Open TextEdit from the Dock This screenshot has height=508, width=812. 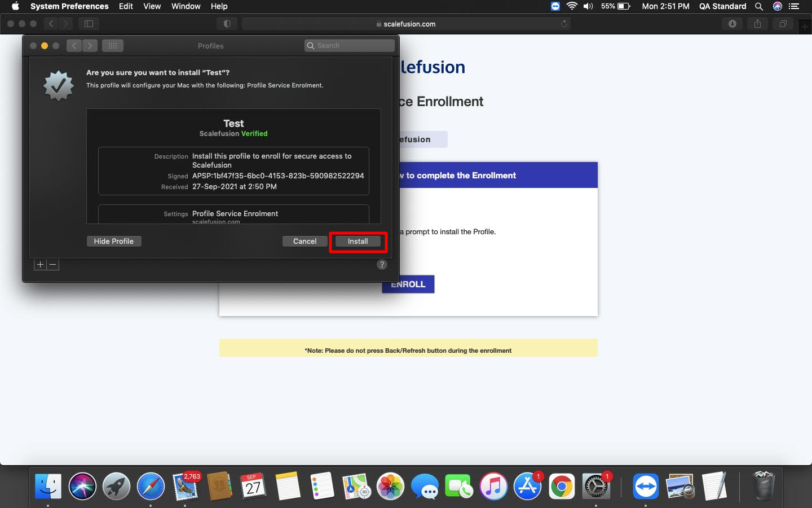[x=714, y=486]
